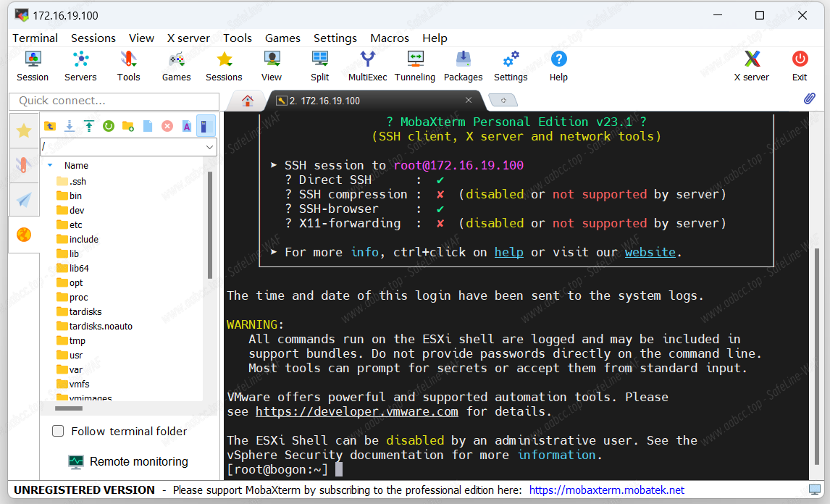
Task: Click the file list horizontal scrollbar
Action: [x=69, y=408]
